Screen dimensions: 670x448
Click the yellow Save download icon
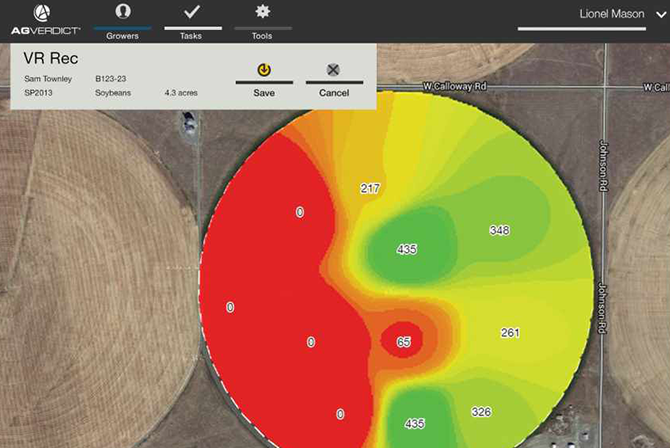pyautogui.click(x=264, y=70)
